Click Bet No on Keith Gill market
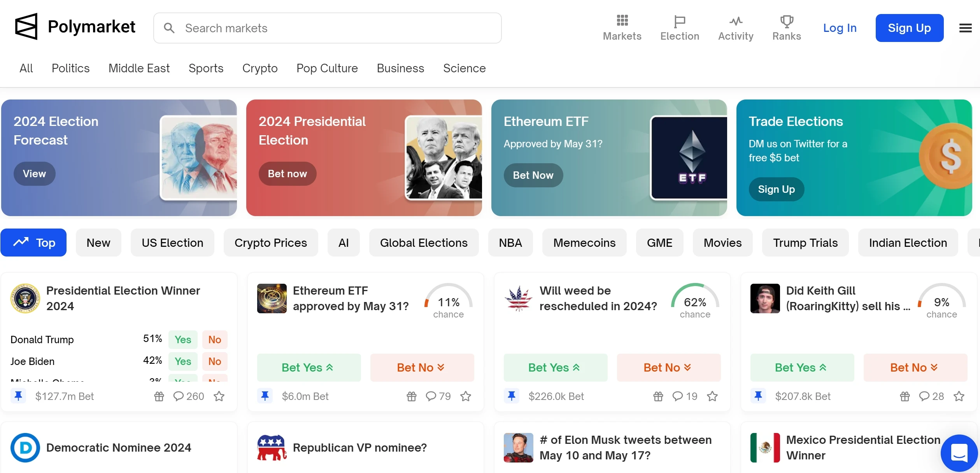Screen dimensions: 980x473 pyautogui.click(x=915, y=368)
